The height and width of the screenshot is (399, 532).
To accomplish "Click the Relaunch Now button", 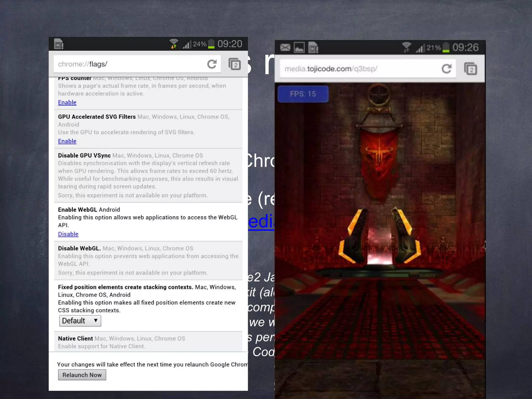I will tap(82, 375).
